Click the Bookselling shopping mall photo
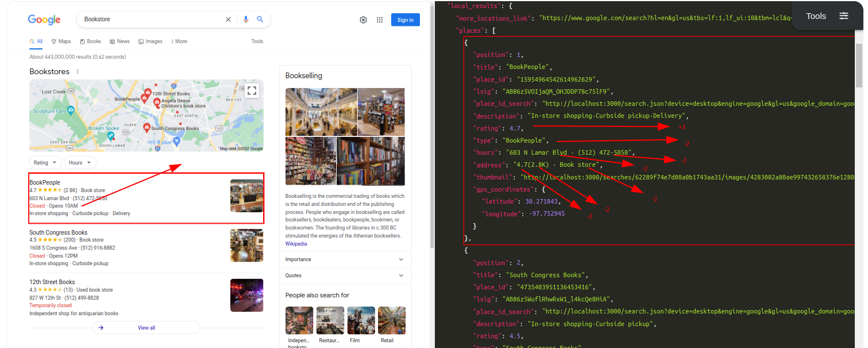The height and width of the screenshot is (348, 868). (321, 112)
